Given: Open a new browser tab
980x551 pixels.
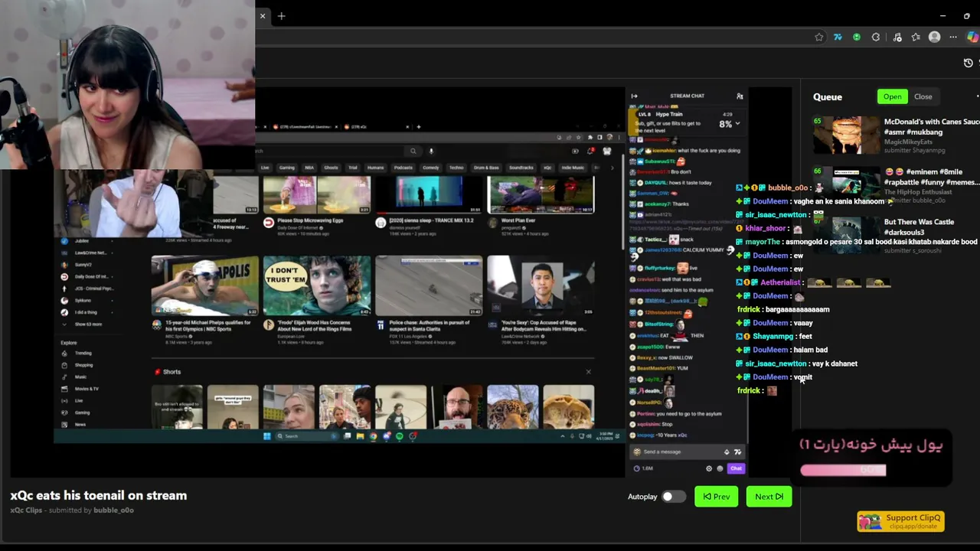Looking at the screenshot, I should tap(282, 16).
